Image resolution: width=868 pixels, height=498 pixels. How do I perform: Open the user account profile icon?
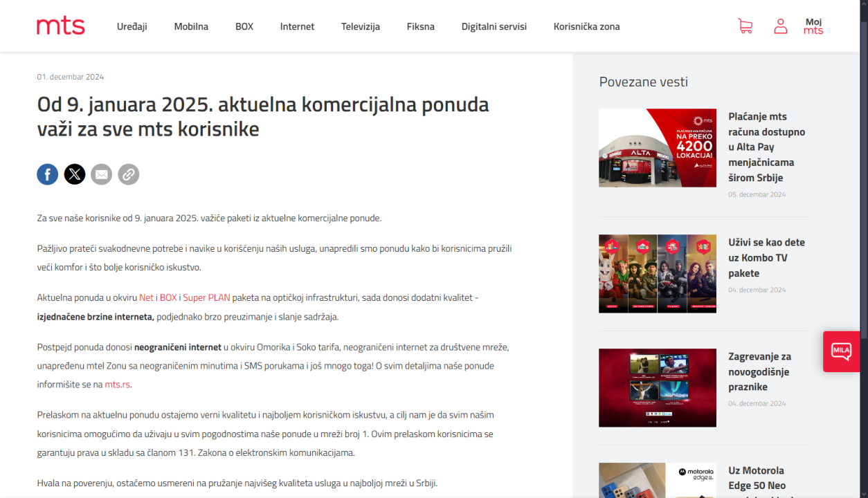point(781,26)
